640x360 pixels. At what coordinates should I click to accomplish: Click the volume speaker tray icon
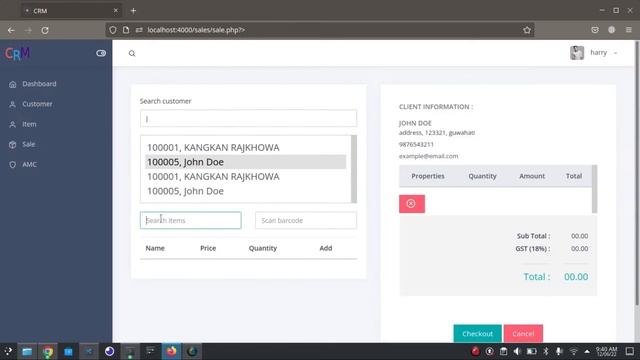(x=517, y=351)
